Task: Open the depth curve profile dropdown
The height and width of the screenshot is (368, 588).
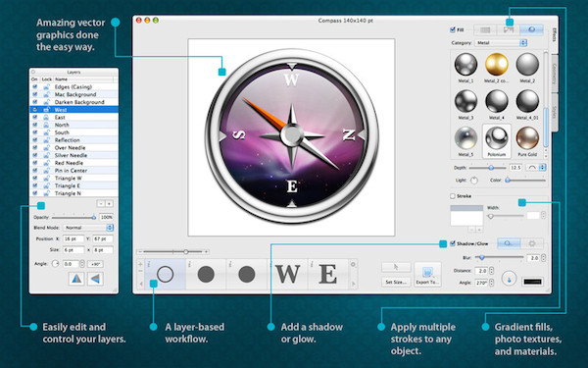Action: pos(535,168)
